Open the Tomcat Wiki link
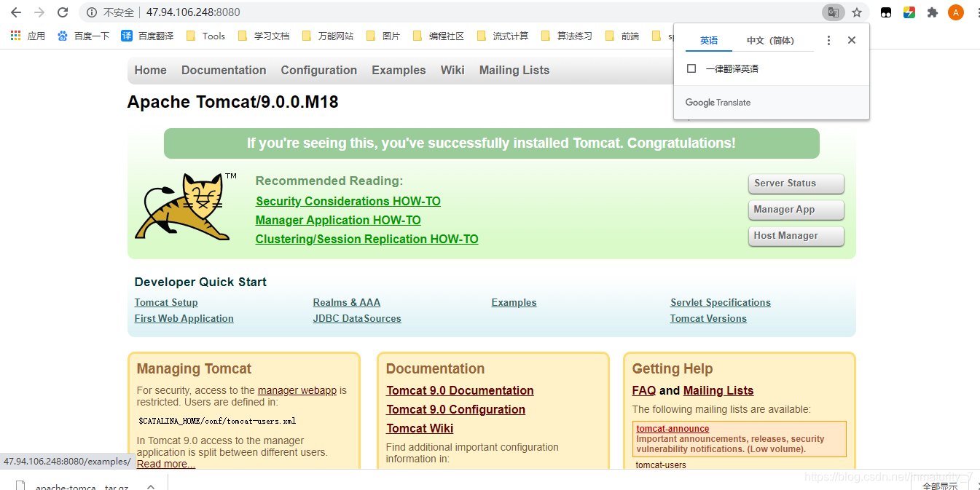 point(420,428)
